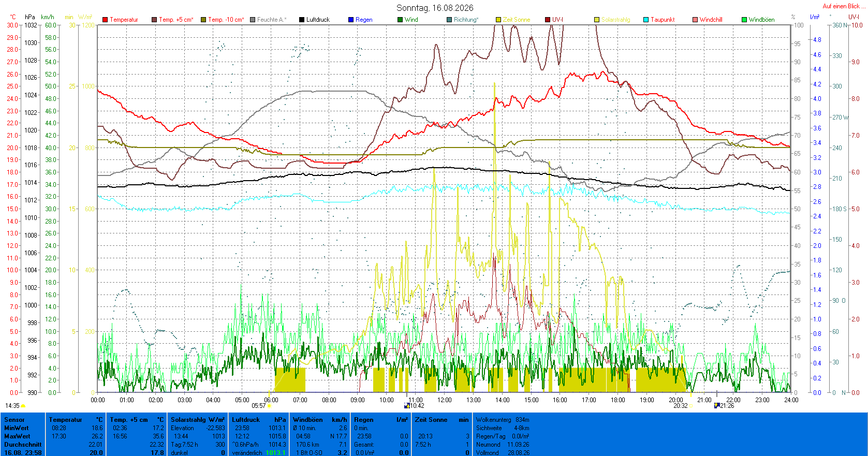Screen dimensions: 868x456
Task: Click the olive Temp. -10 cm legend square
Action: [x=203, y=20]
